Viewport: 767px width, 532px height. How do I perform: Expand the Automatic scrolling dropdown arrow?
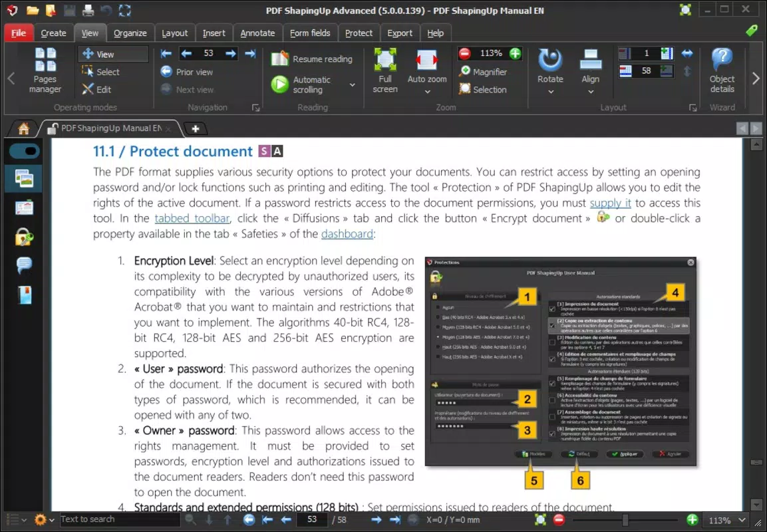(x=352, y=84)
